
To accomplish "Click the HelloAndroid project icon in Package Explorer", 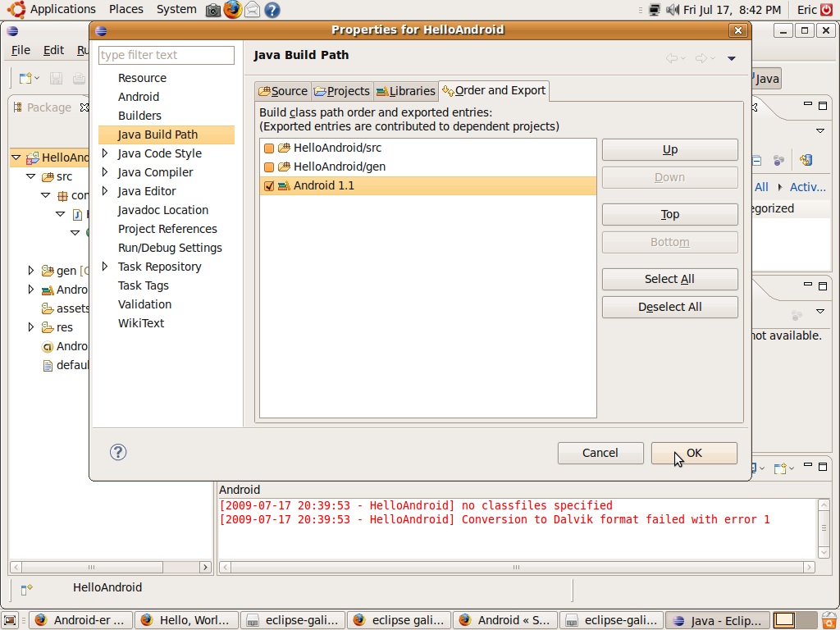I will [33, 157].
